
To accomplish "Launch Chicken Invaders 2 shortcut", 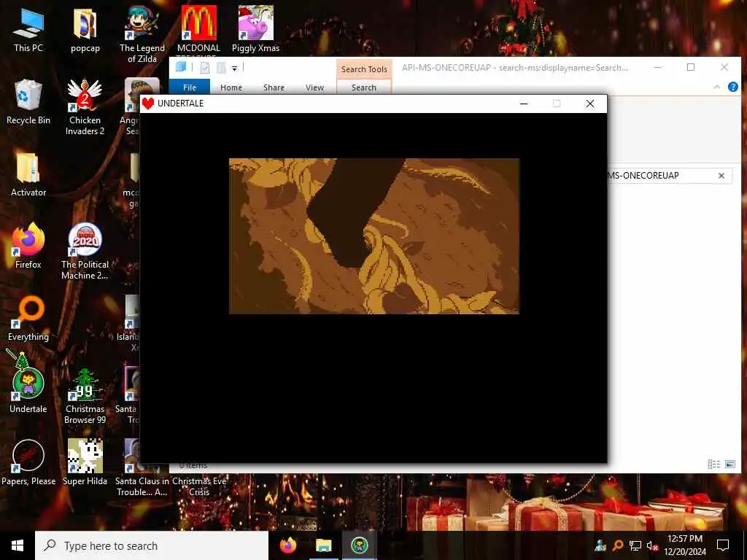I will coord(85,108).
